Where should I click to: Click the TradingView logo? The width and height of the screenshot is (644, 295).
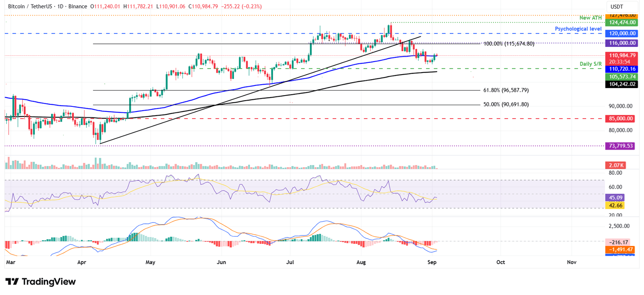(40, 282)
